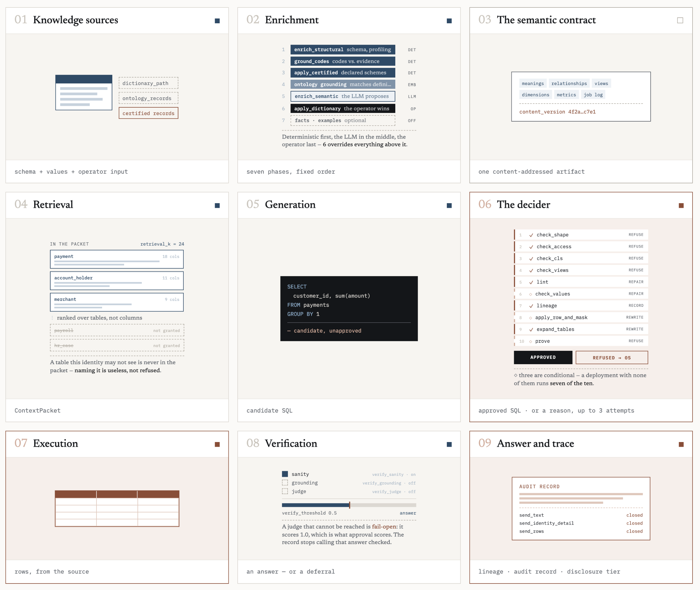The height and width of the screenshot is (590, 700).
Task: Click the blue square marker on Enrichment card
Action: click(x=449, y=21)
